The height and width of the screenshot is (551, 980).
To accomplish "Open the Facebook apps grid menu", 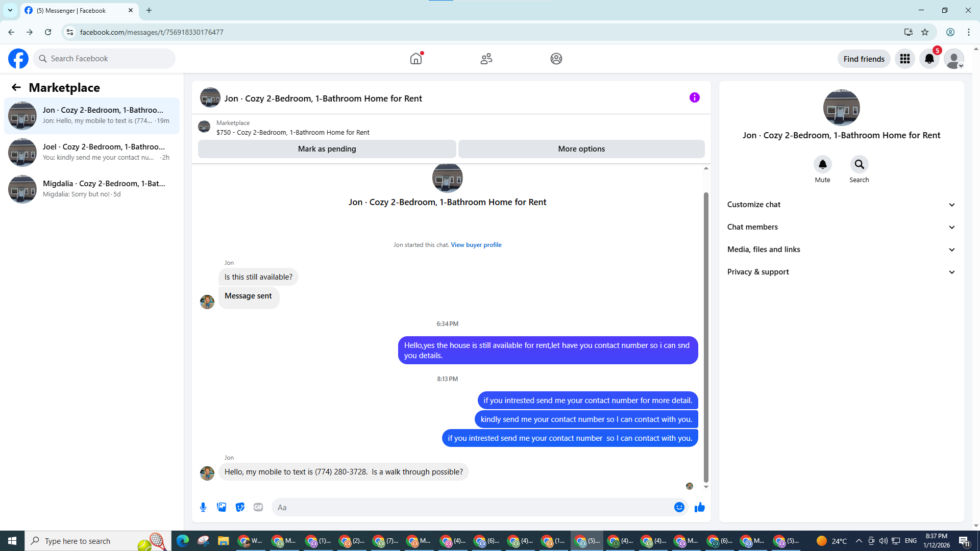I will pyautogui.click(x=904, y=59).
